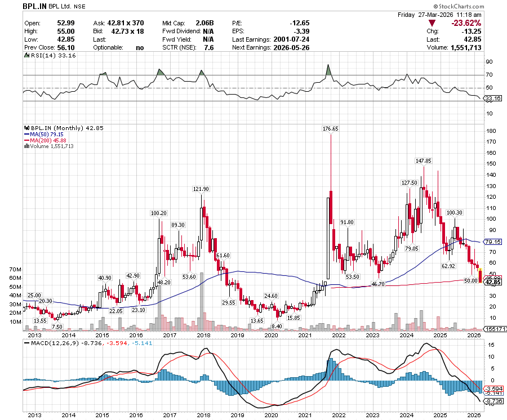Viewport: 507px width, 420px height.
Task: Click the 79.15 MA(50) axis value tag
Action: tap(493, 242)
